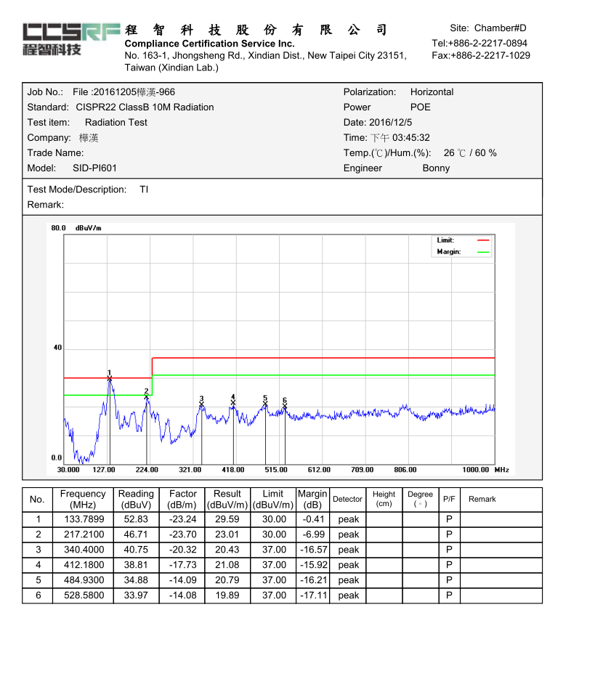The height and width of the screenshot is (700, 595).
Task: Click reading cell 52.83
Action: (x=136, y=519)
